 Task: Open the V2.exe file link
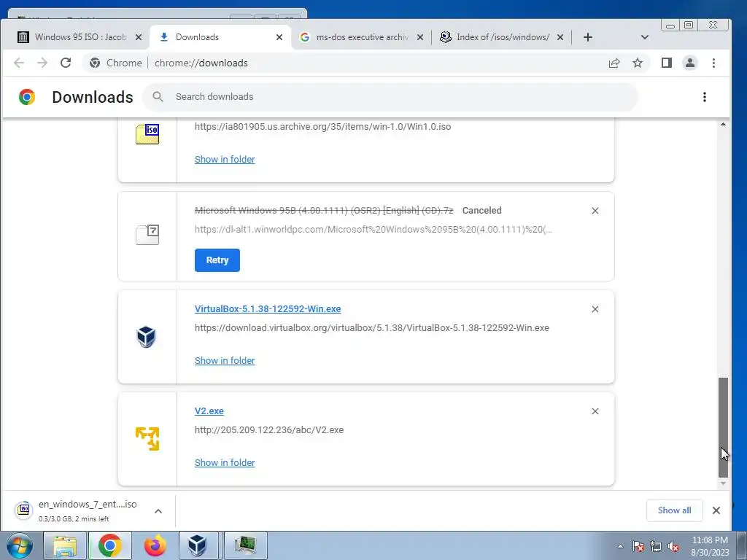pyautogui.click(x=209, y=411)
